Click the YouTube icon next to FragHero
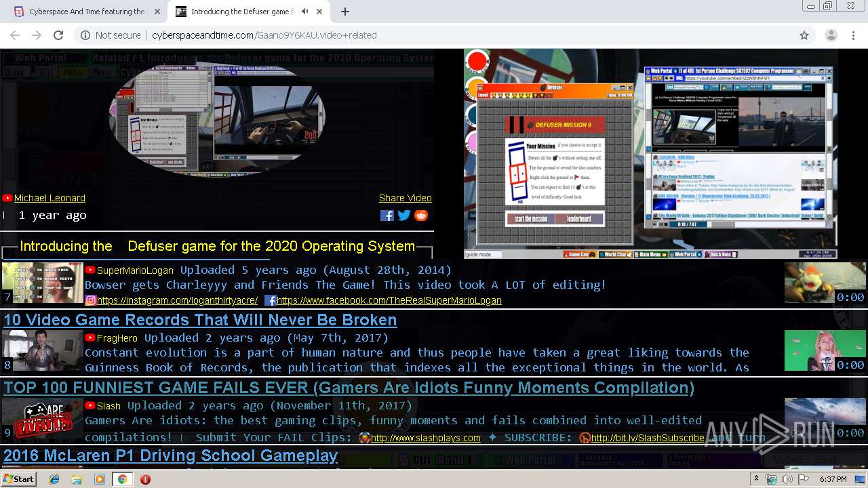Image resolution: width=868 pixels, height=488 pixels. [90, 338]
